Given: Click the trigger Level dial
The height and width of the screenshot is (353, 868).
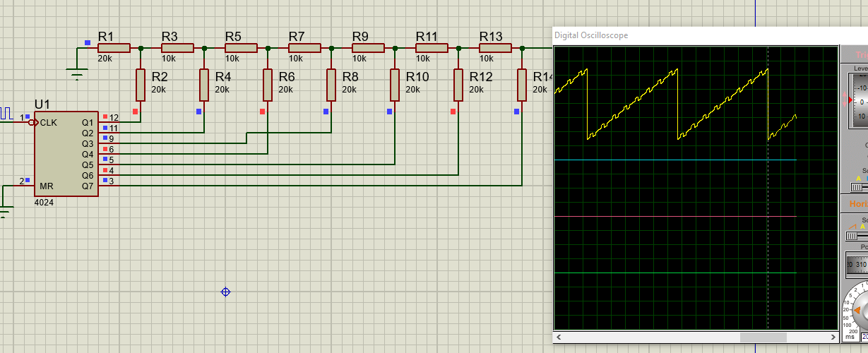Looking at the screenshot, I should point(858,100).
